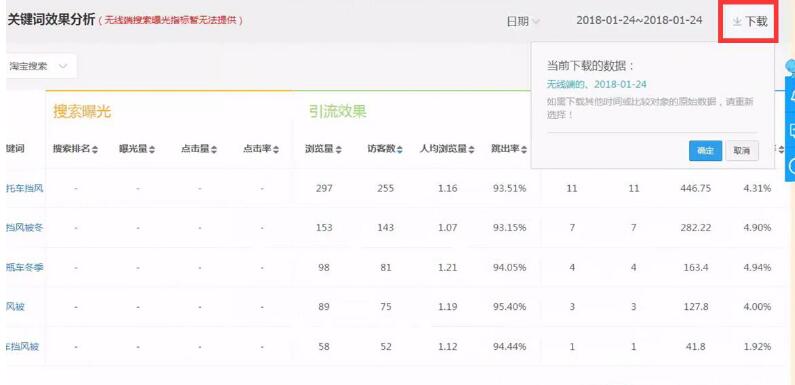This screenshot has height=385, width=795.
Task: Click the 跳出率 value 93.51%
Action: click(x=510, y=188)
